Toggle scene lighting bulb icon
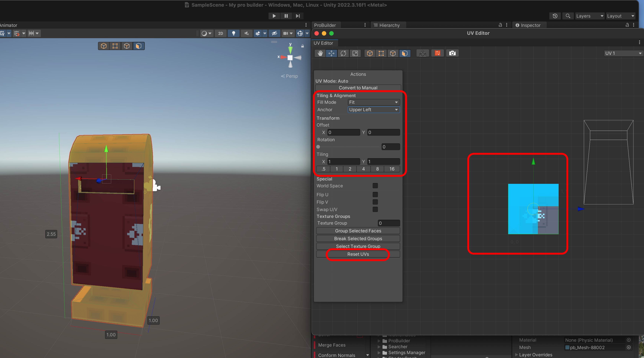Image resolution: width=644 pixels, height=358 pixels. coord(233,33)
